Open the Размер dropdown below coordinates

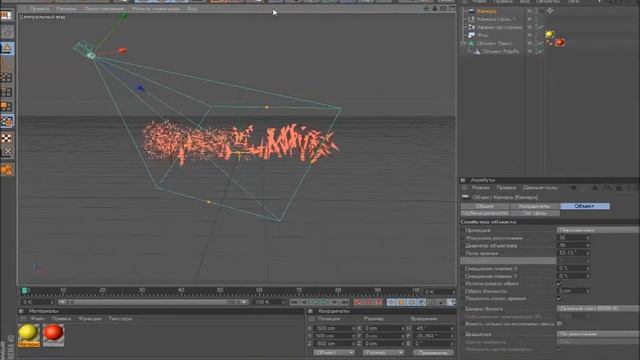coord(383,353)
